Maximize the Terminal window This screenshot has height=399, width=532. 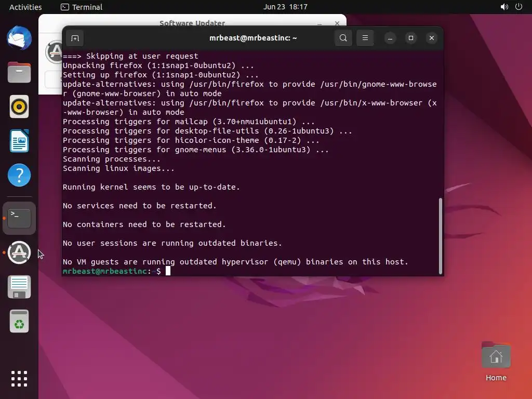point(411,38)
